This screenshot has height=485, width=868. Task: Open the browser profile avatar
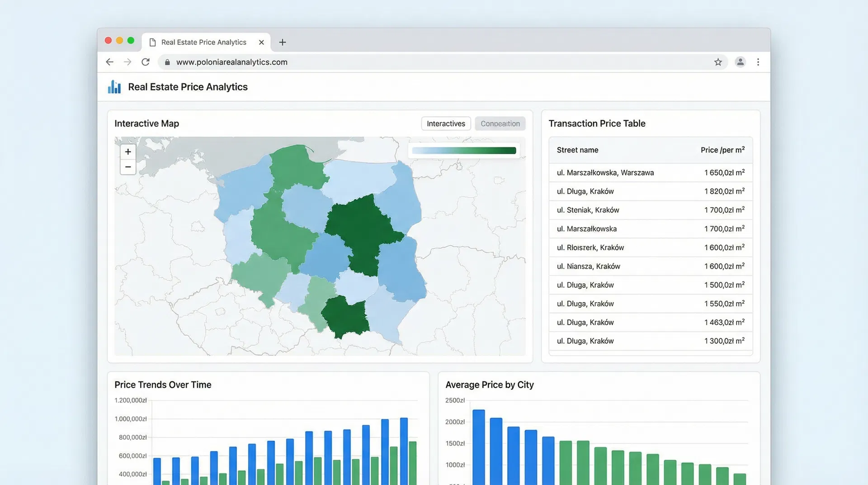coord(740,62)
